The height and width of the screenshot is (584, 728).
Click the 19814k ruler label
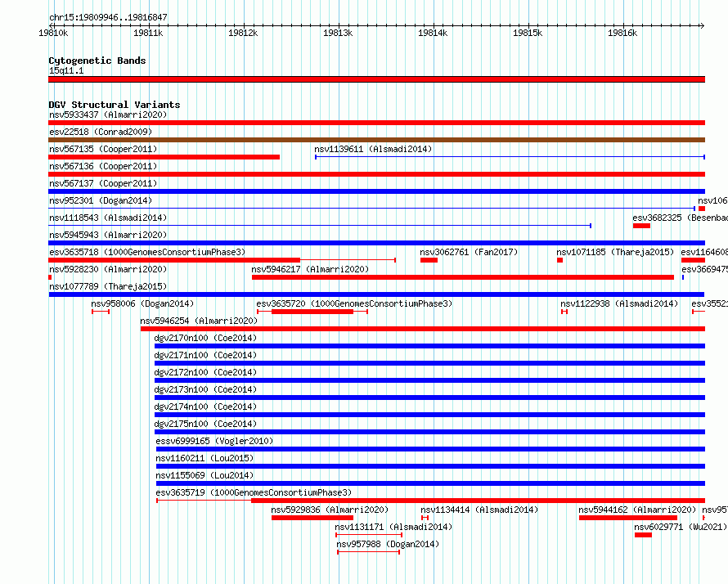433,33
